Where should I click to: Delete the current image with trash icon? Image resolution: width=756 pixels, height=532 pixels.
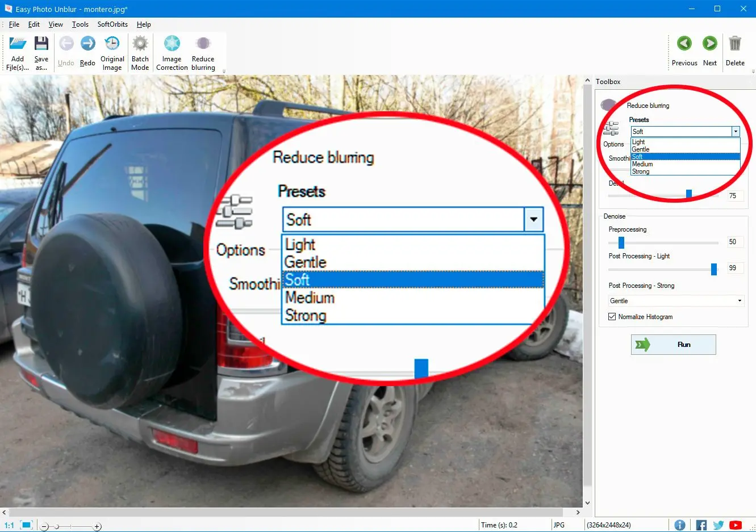click(x=735, y=44)
